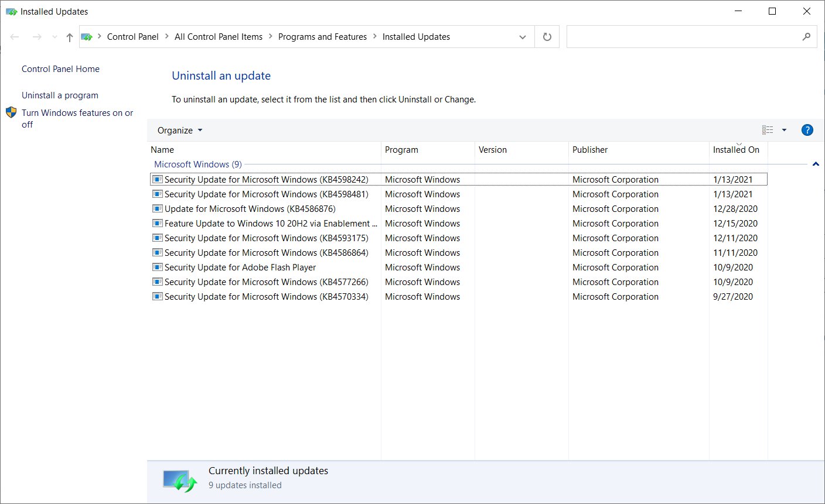This screenshot has width=825, height=504.
Task: Click the icon of update KB4586864
Action: [x=157, y=252]
